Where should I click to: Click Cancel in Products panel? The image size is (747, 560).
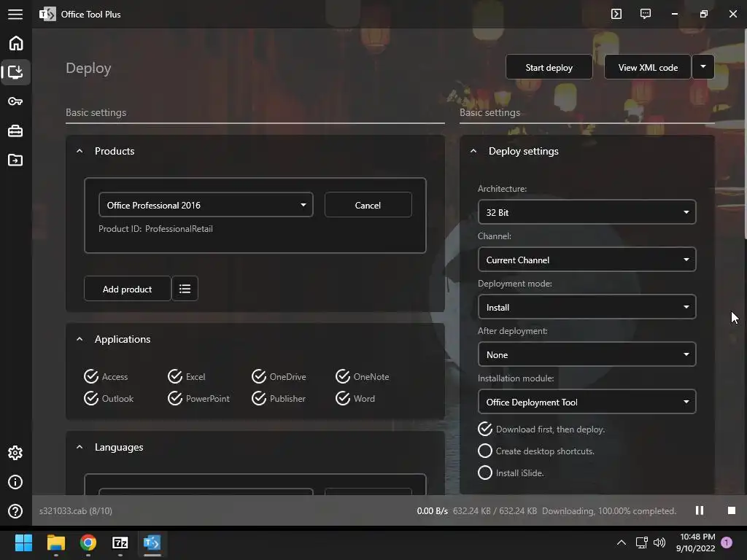tap(368, 205)
